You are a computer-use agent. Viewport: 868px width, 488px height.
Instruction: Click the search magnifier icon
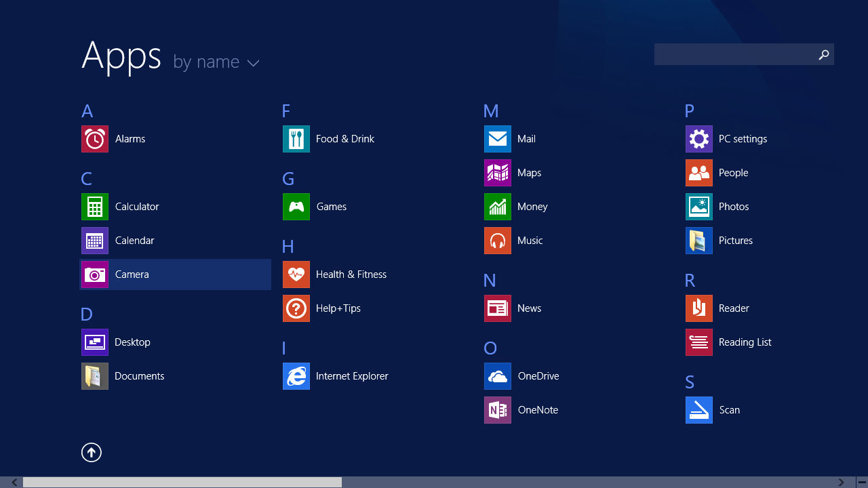823,55
